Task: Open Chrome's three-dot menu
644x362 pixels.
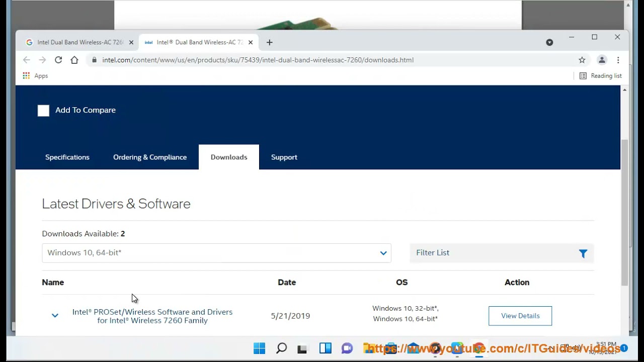Action: tap(618, 60)
